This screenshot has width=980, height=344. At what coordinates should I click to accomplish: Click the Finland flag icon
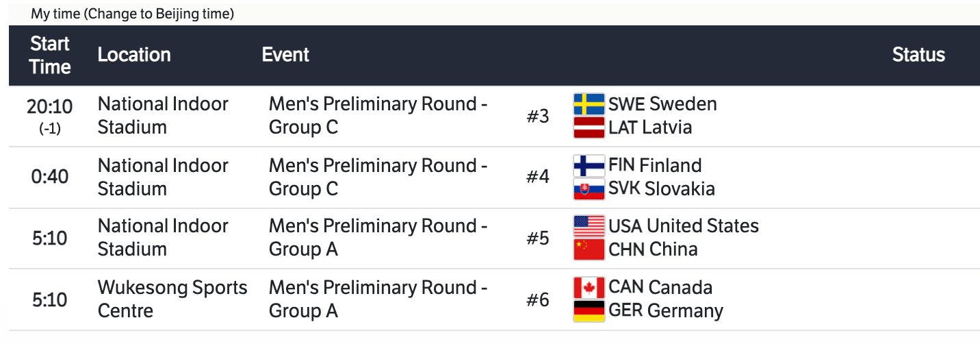(589, 166)
